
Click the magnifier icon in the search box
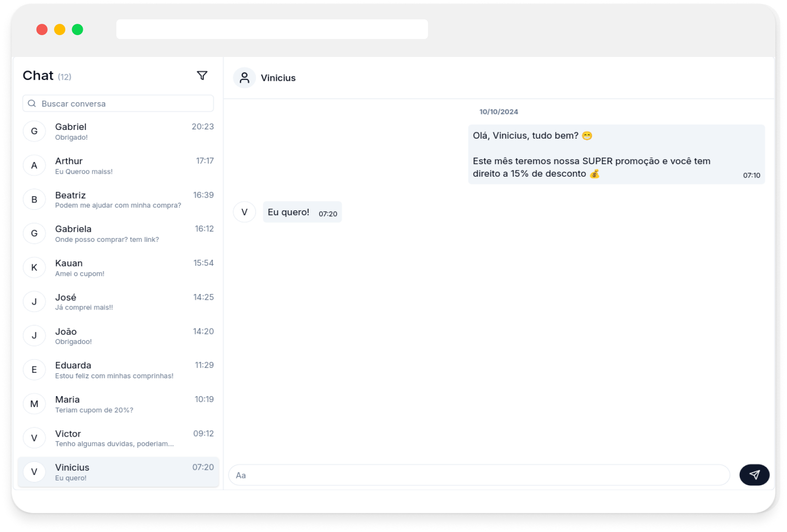[32, 104]
